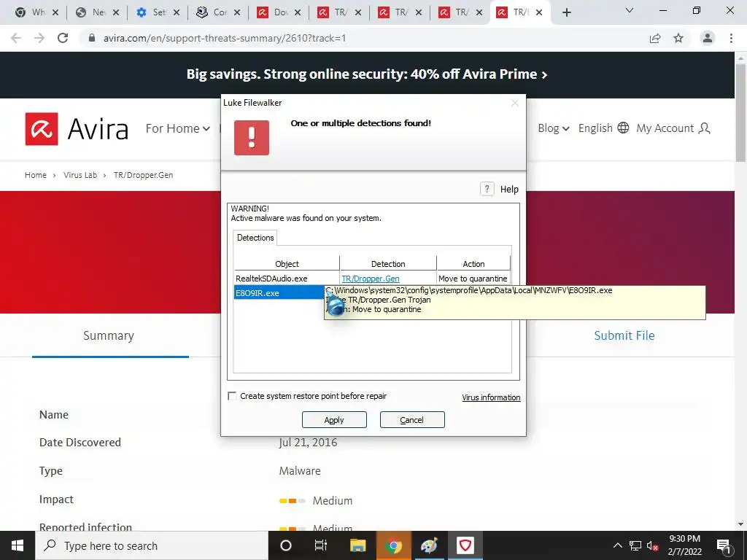This screenshot has height=560, width=747.
Task: Click the address bar URL field
Action: 362,38
